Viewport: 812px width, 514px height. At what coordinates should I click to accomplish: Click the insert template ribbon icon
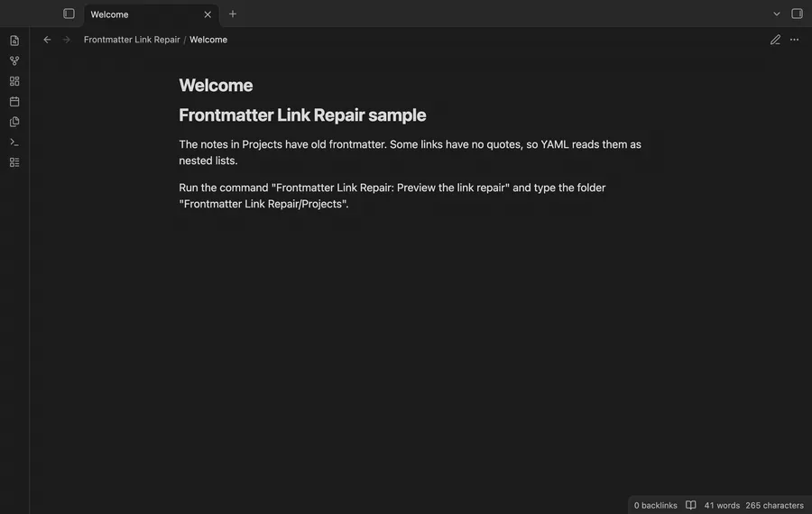[14, 122]
